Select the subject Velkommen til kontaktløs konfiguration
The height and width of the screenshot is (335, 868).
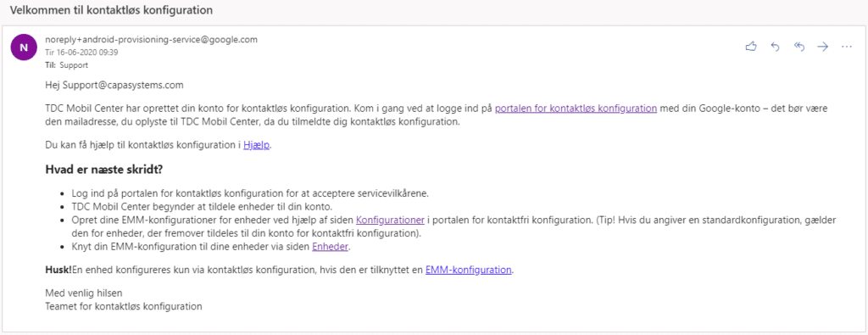(111, 10)
